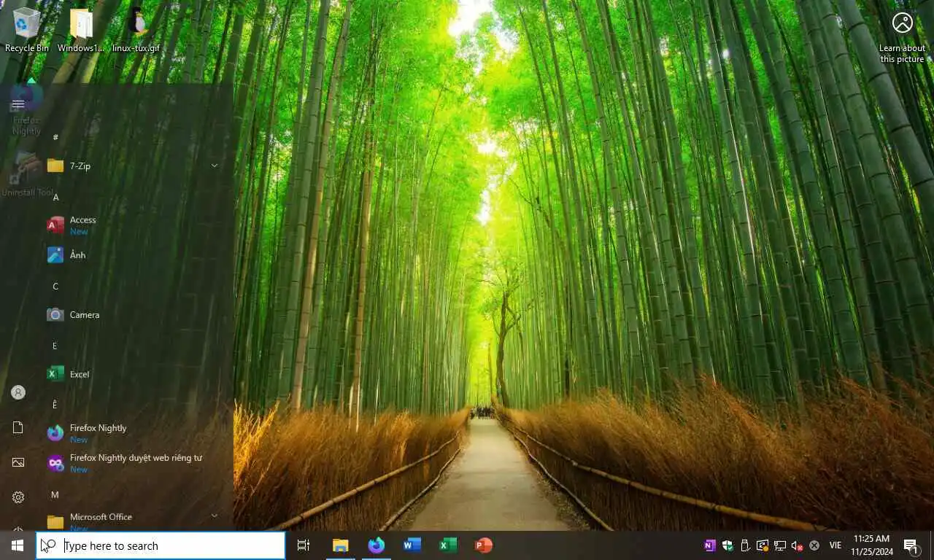This screenshot has width=934, height=560.
Task: Open the Ảnh photos app
Action: click(x=131, y=255)
